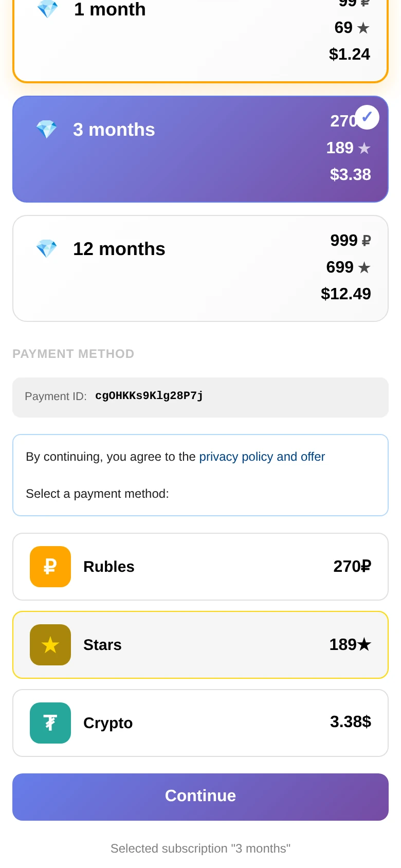Click the 270₽ amount in Rubles row

pos(352,567)
